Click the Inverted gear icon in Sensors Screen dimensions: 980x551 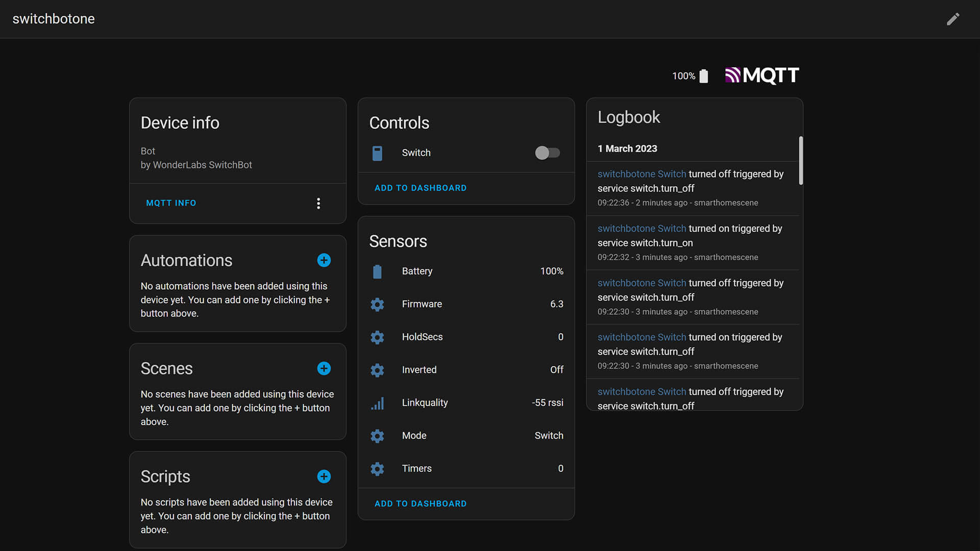tap(378, 369)
